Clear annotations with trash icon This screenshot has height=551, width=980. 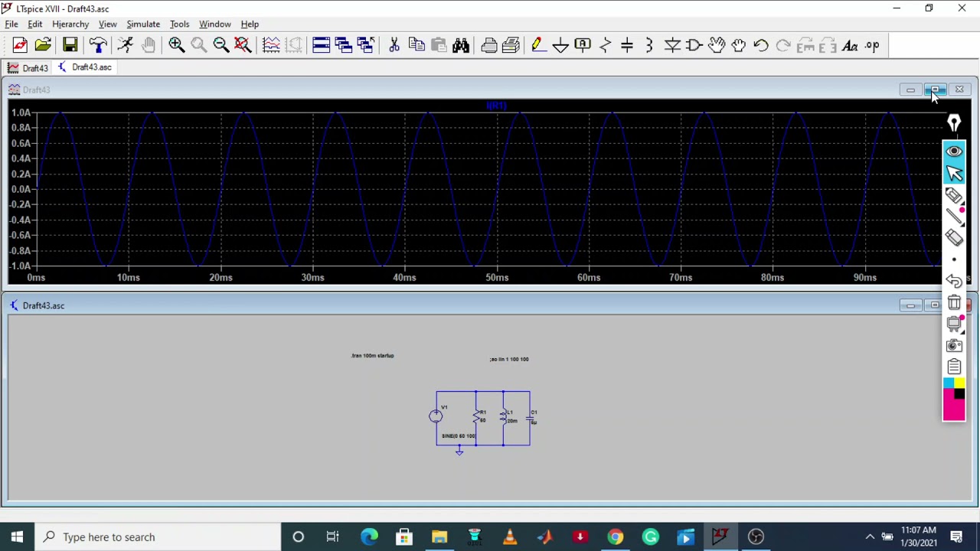(x=954, y=303)
